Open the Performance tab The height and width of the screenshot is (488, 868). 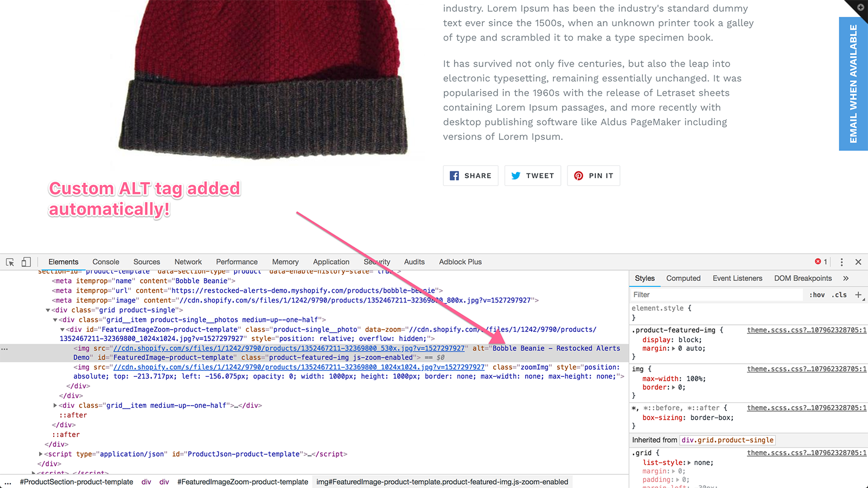[237, 262]
